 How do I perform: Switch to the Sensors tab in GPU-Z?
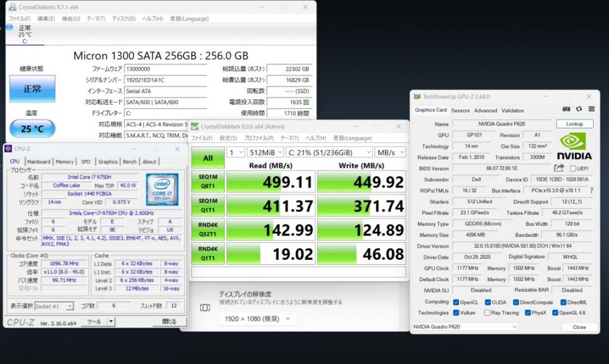pyautogui.click(x=460, y=111)
